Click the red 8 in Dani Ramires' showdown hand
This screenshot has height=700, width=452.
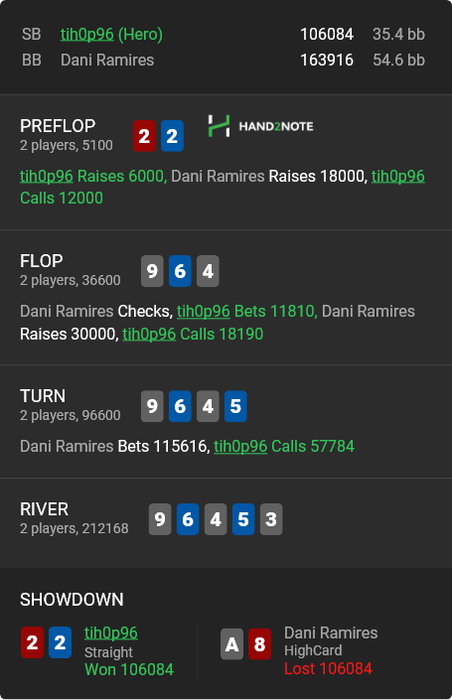click(259, 644)
